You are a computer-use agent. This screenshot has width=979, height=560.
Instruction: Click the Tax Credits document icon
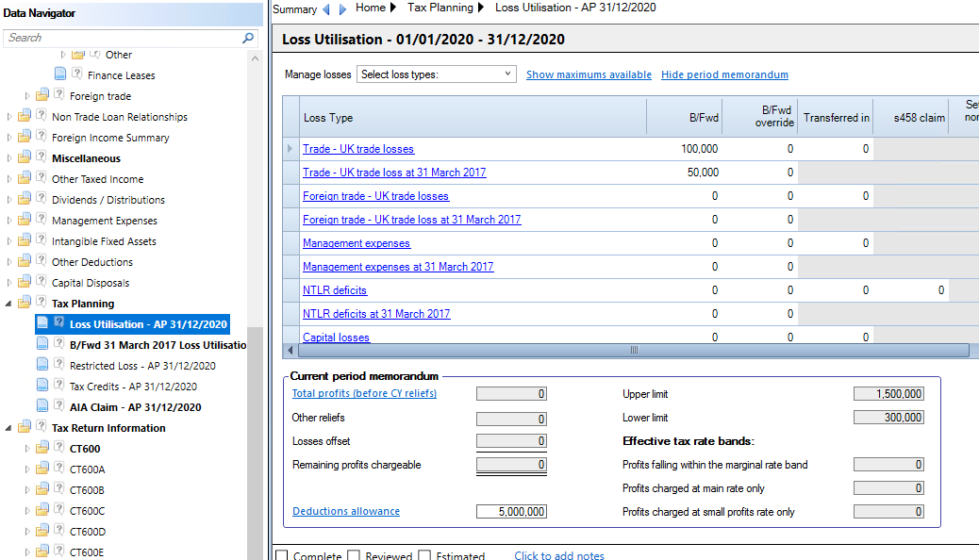coord(42,386)
